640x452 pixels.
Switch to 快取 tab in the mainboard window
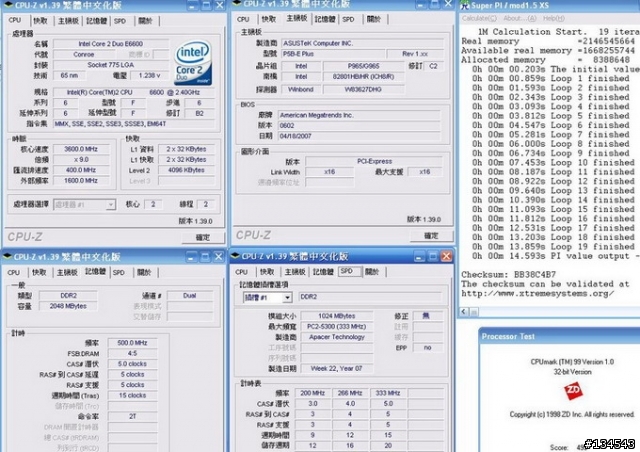tap(269, 19)
